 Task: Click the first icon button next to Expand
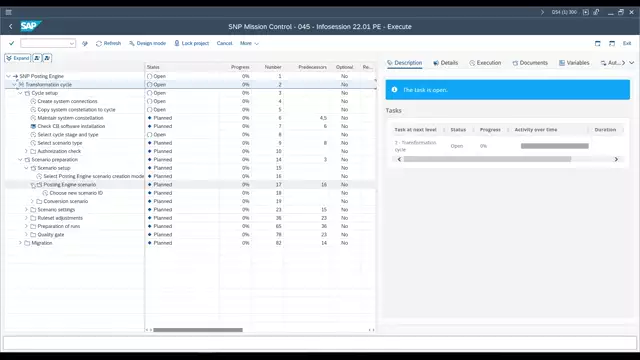pyautogui.click(x=37, y=58)
